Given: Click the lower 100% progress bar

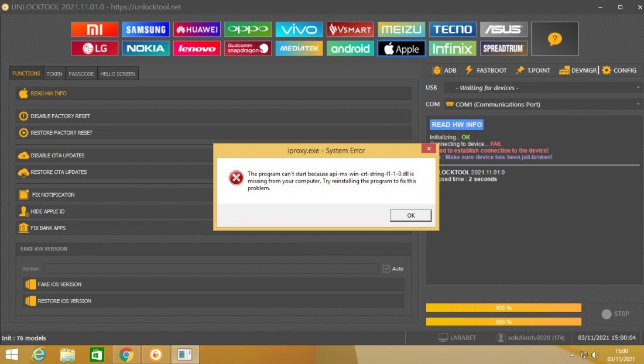Looking at the screenshot, I should point(503,322).
